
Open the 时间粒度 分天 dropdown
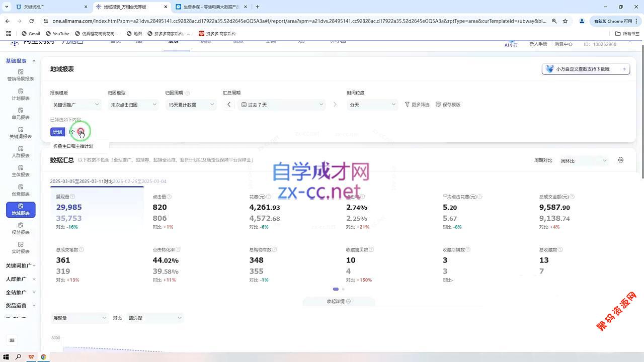[x=373, y=105]
